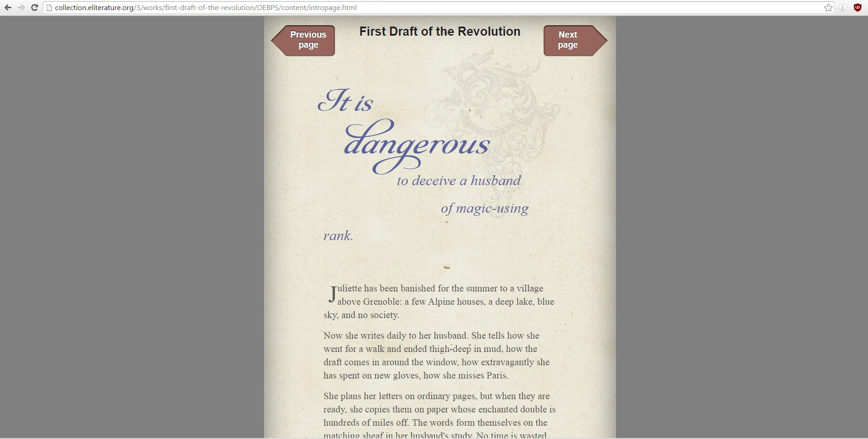This screenshot has height=439, width=868.
Task: Click the browser forward arrow
Action: point(21,8)
